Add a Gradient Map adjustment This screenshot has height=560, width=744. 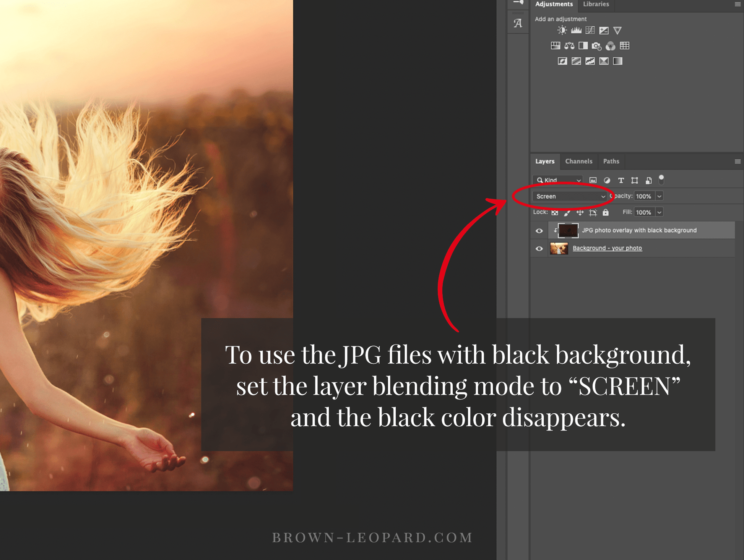[617, 61]
